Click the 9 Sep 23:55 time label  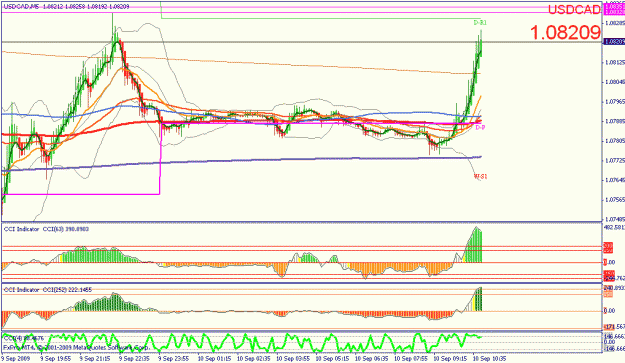(x=174, y=359)
